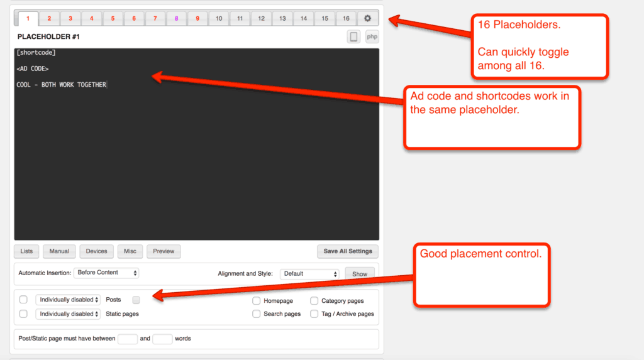The image size is (644, 360).
Task: Switch to placeholder tab 2
Action: [49, 18]
